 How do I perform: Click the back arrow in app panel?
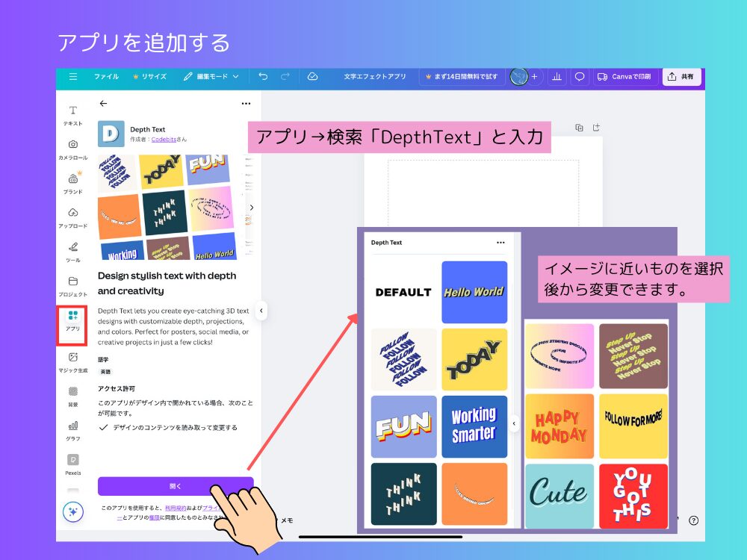(104, 104)
